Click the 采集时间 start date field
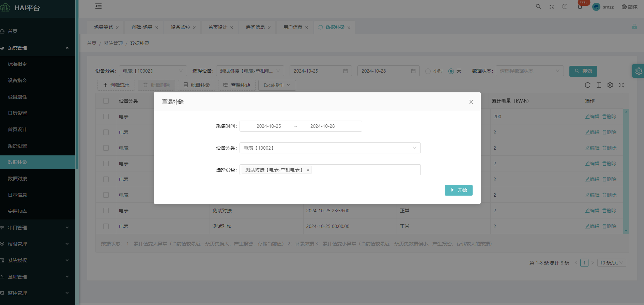Screen dimensions: 644x305 point(269,126)
